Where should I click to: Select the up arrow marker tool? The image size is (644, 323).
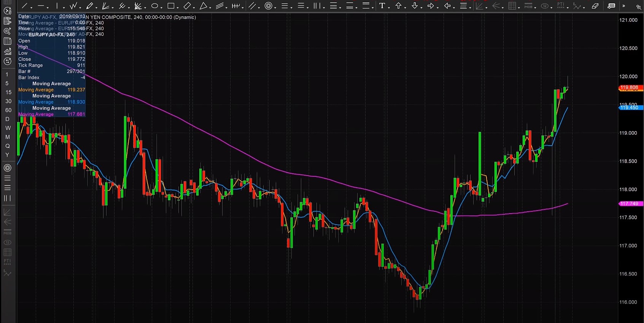click(398, 6)
